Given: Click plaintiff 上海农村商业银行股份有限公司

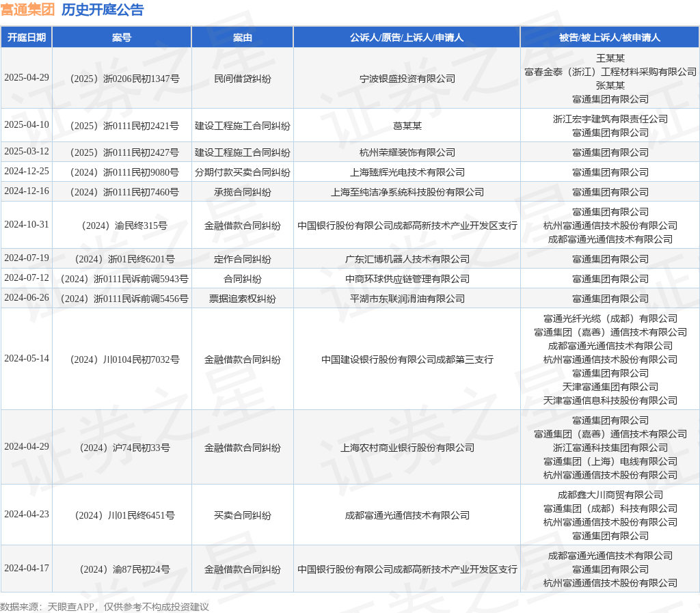Looking at the screenshot, I should point(407,448).
